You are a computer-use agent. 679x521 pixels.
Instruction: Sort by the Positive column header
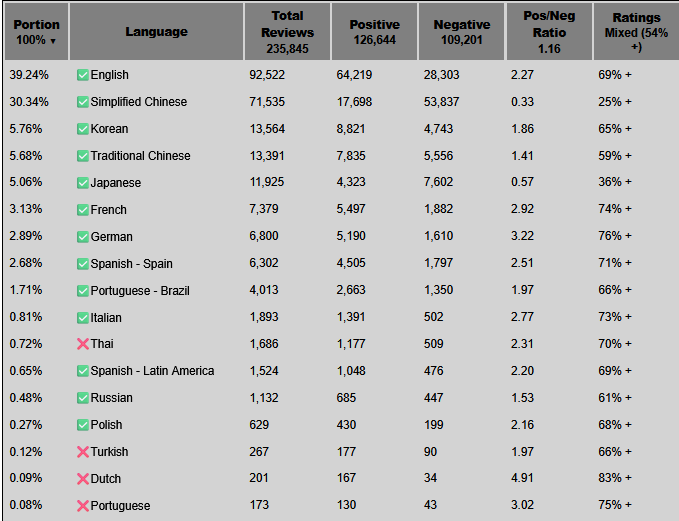pyautogui.click(x=375, y=32)
